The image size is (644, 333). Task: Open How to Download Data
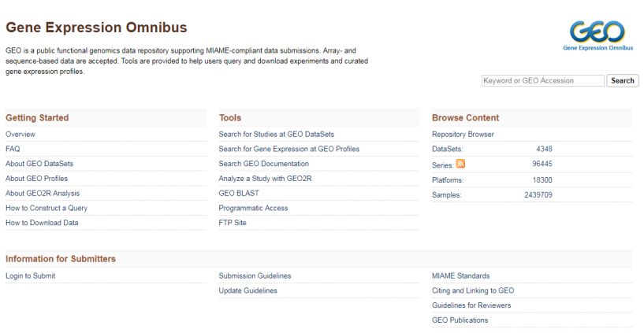(x=42, y=223)
